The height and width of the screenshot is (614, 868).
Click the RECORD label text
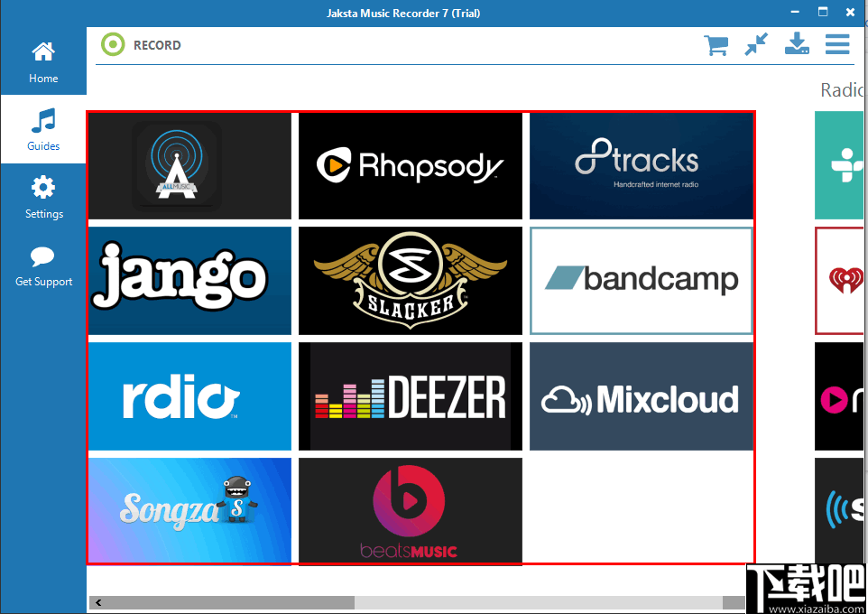(157, 45)
